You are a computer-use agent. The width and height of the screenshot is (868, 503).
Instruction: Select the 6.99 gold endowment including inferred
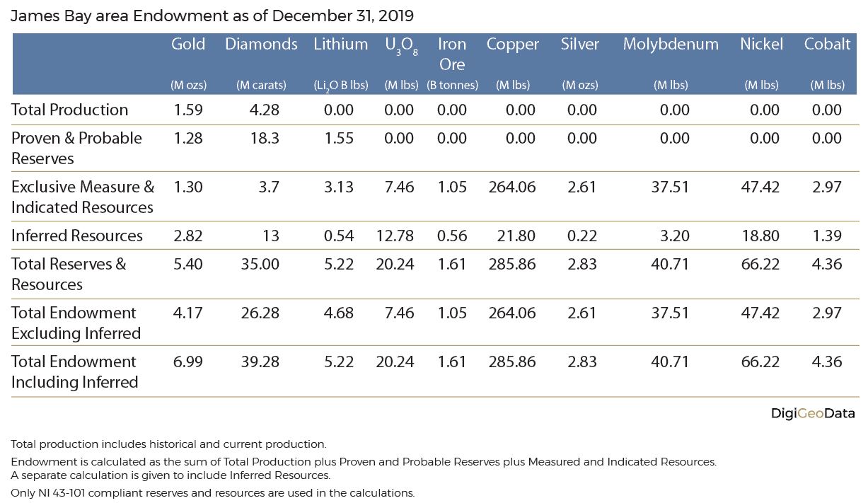point(187,362)
